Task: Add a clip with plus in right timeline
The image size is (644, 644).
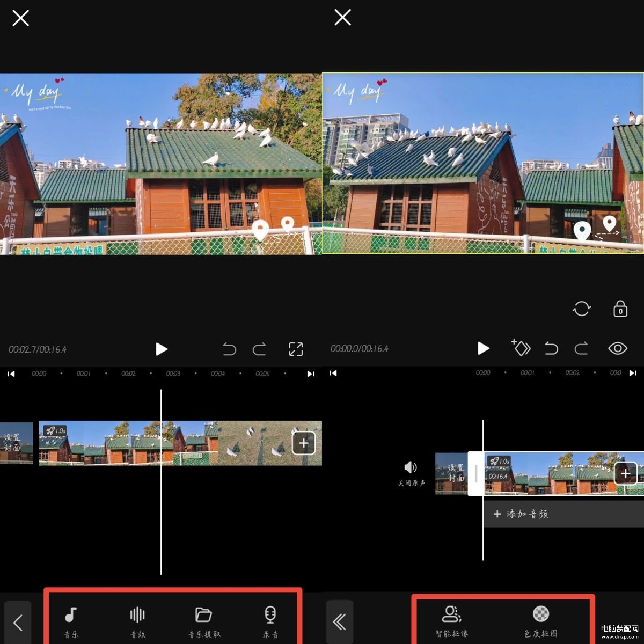Action: [x=626, y=473]
